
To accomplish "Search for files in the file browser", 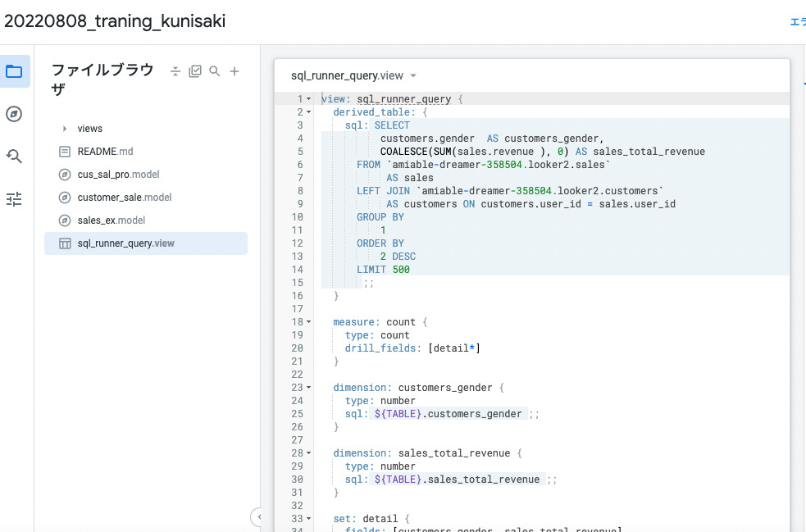I will click(x=215, y=70).
